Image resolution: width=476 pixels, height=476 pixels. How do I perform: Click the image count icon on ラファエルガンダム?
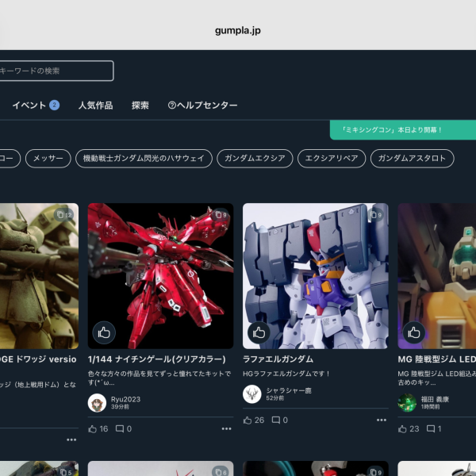pos(376,215)
